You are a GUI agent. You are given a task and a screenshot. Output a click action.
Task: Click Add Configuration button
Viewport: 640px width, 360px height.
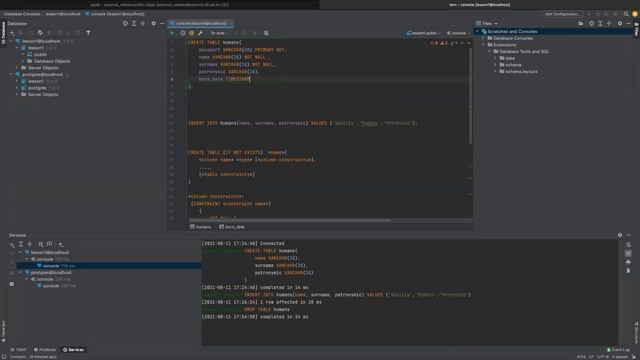562,14
